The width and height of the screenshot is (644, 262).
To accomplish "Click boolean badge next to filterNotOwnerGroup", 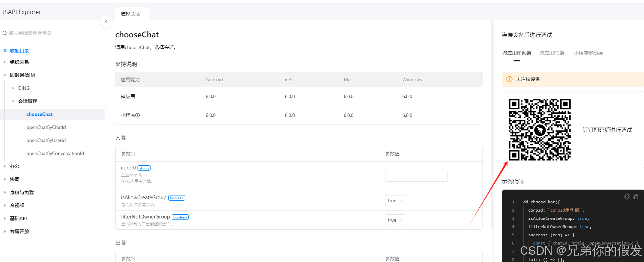I will point(180,217).
